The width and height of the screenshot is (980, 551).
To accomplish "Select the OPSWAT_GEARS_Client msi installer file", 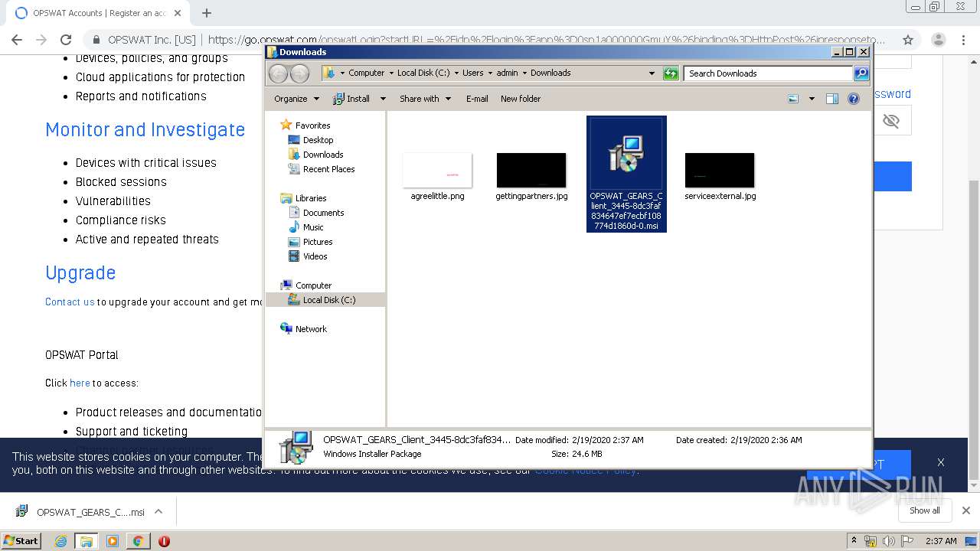I will click(626, 174).
